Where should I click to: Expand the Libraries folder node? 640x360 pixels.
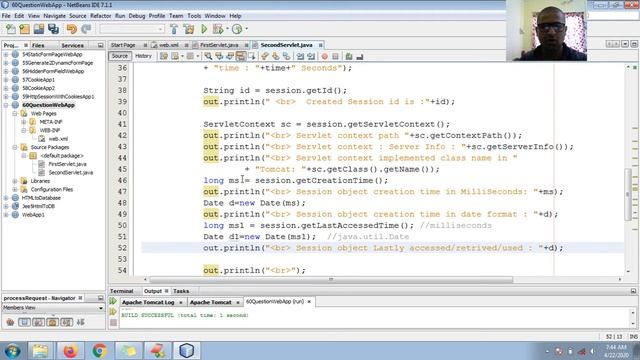click(x=15, y=181)
